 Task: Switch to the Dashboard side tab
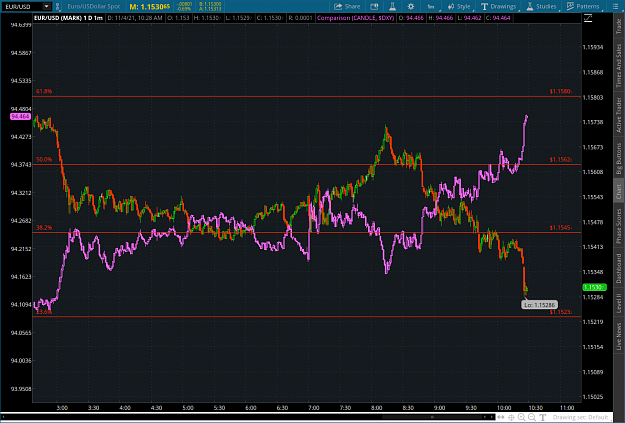[x=619, y=268]
